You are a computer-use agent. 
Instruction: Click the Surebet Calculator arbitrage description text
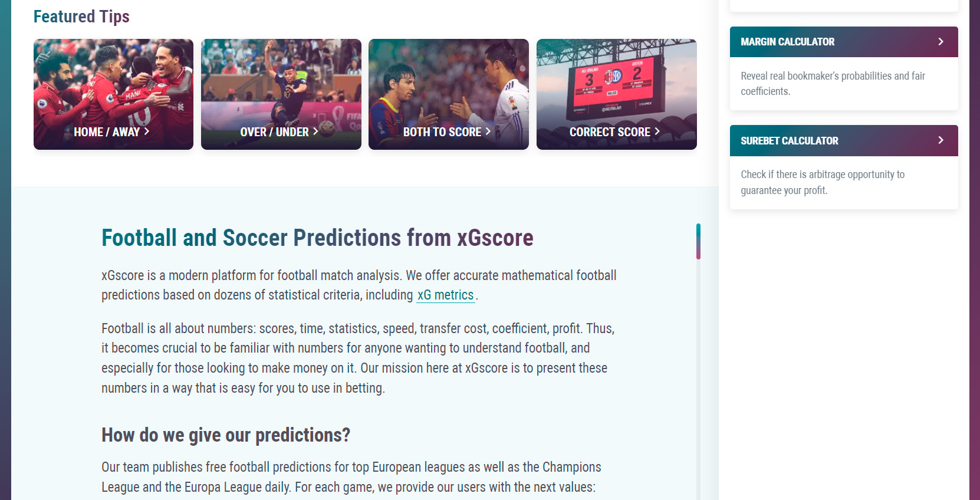pos(822,182)
